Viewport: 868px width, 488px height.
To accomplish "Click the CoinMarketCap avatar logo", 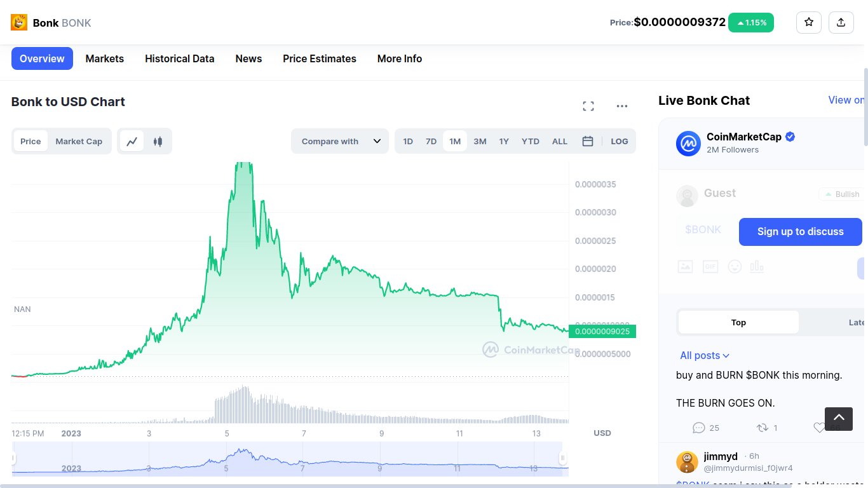I will (x=688, y=144).
